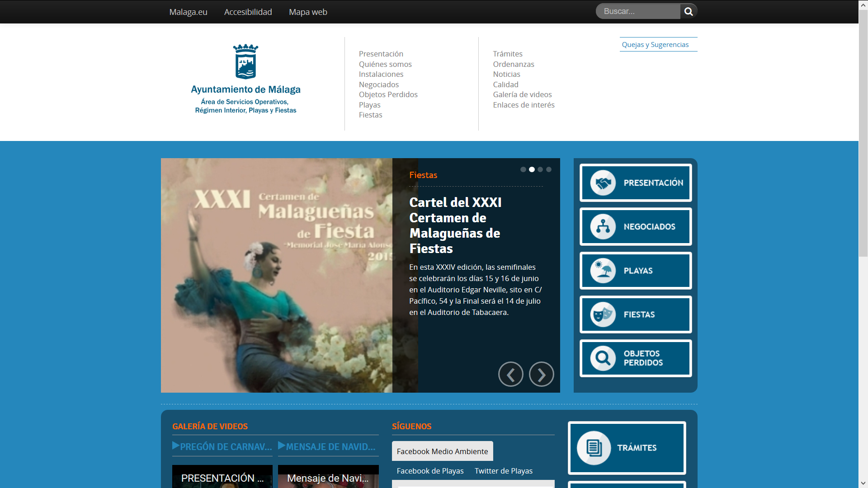Click the scrollbar down arrow
Viewport: 868px width, 488px height.
point(863,483)
